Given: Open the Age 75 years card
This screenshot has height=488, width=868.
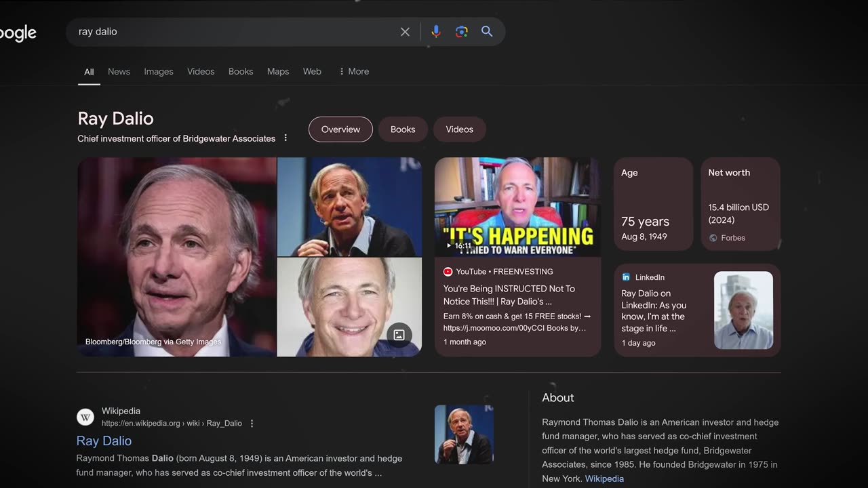Looking at the screenshot, I should pos(653,204).
